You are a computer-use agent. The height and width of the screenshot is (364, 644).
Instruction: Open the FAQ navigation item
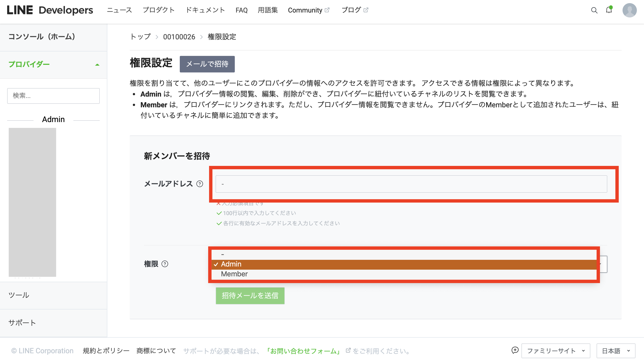pyautogui.click(x=241, y=10)
